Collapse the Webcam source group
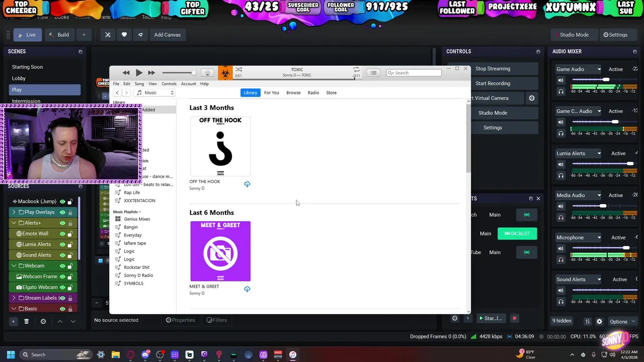Image resolution: width=644 pixels, height=362 pixels. (x=14, y=265)
